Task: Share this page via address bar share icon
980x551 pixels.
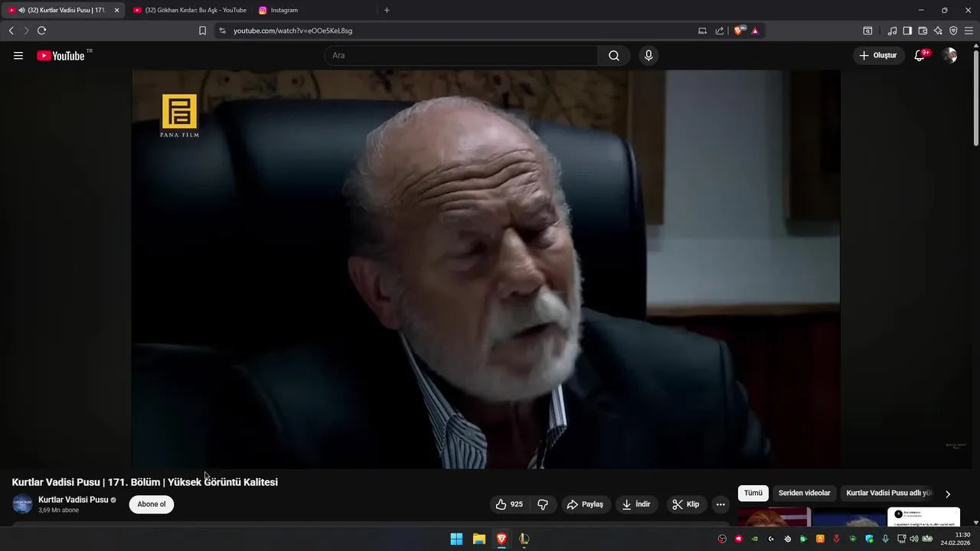Action: (x=720, y=31)
